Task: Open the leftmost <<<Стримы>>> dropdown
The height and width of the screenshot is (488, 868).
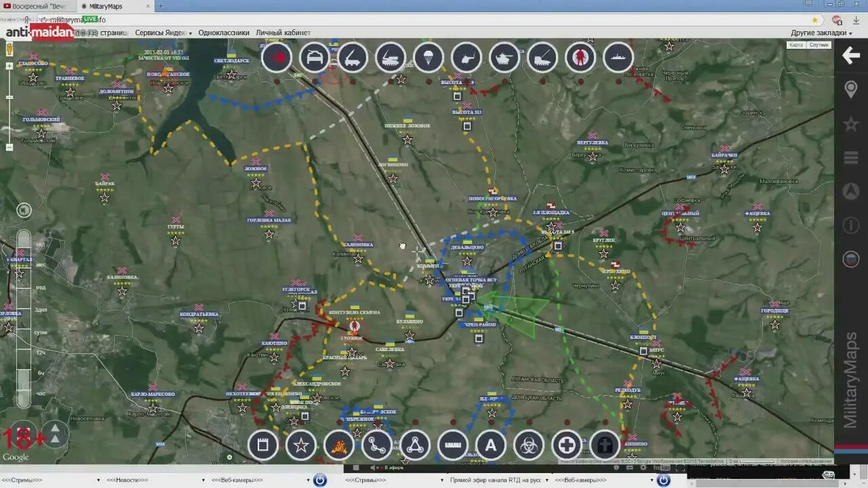Action: pos(51,480)
